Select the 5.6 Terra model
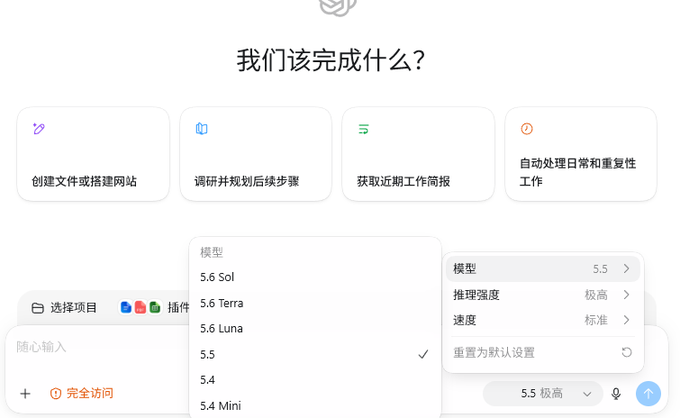680x418 pixels. click(x=315, y=303)
